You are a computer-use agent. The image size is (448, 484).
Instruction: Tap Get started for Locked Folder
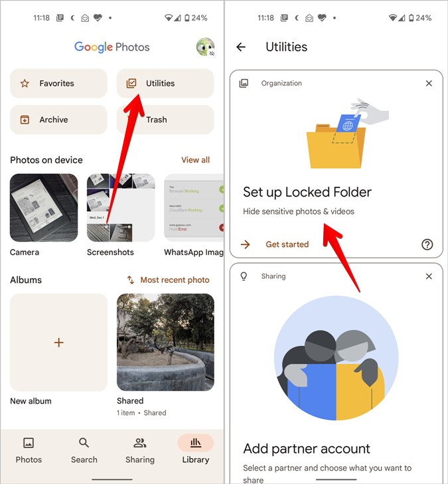coord(287,244)
